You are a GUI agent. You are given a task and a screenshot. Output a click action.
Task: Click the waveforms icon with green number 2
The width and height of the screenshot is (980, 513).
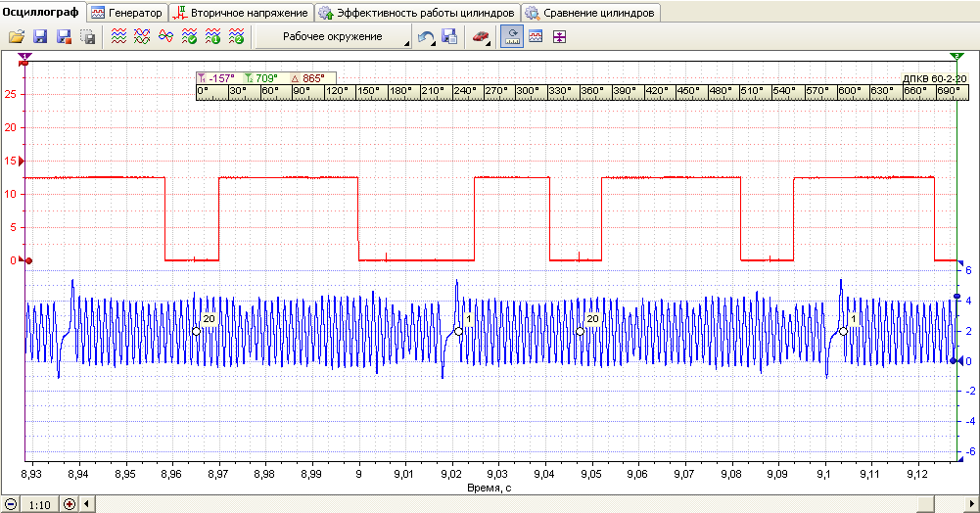(236, 37)
